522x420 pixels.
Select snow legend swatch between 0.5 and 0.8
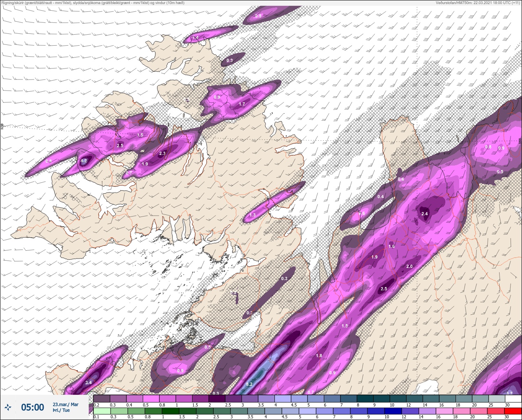click(151, 398)
